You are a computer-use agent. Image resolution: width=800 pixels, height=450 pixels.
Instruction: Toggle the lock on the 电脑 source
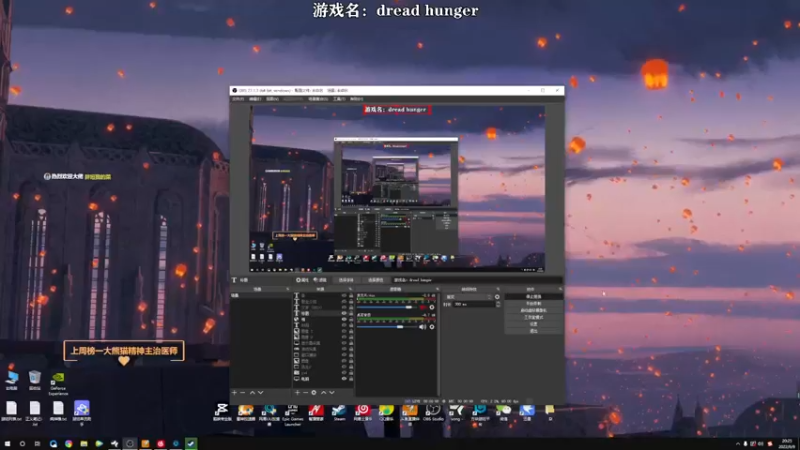(351, 379)
